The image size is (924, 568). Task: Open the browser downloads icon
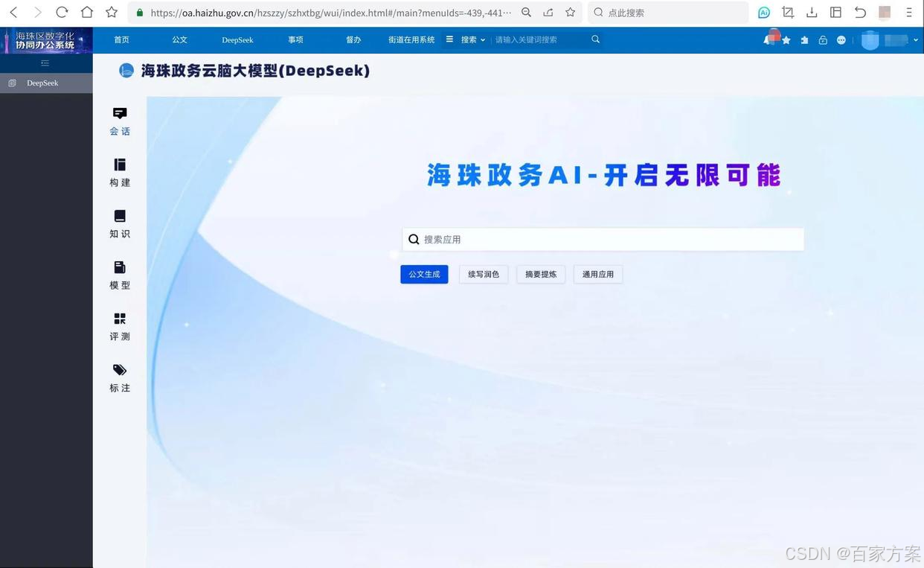812,12
